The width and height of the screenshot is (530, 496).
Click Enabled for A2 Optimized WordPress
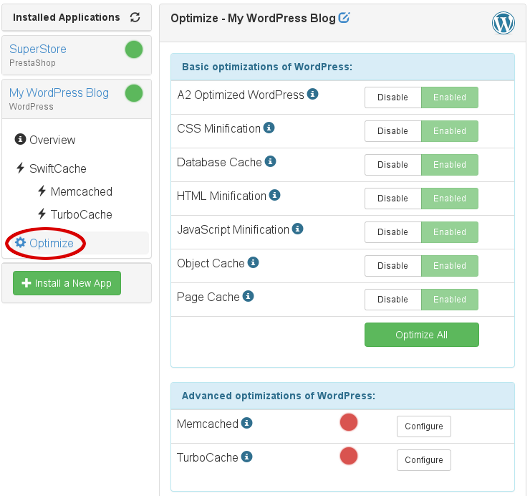pos(450,97)
